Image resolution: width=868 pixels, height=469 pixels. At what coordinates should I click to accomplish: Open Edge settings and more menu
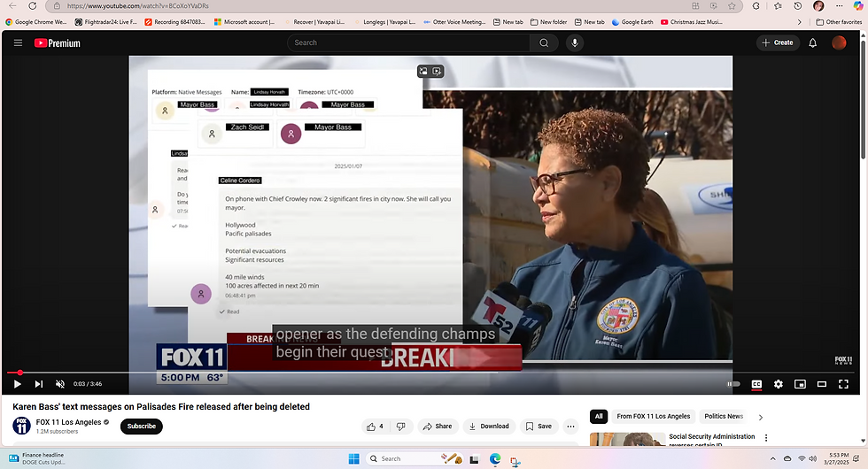point(840,6)
